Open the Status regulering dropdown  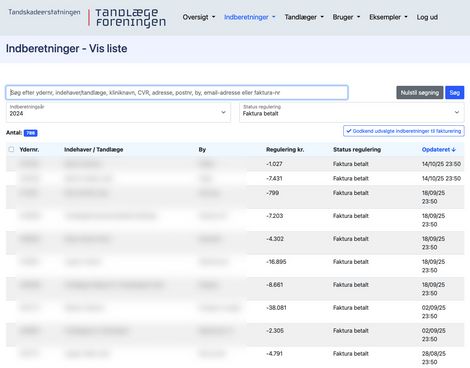tap(352, 112)
